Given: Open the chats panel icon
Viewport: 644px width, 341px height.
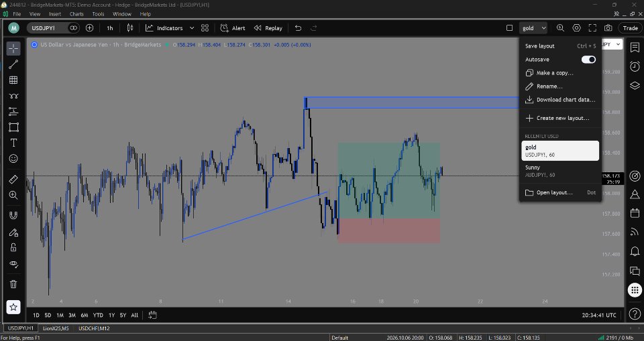Looking at the screenshot, I should (635, 271).
